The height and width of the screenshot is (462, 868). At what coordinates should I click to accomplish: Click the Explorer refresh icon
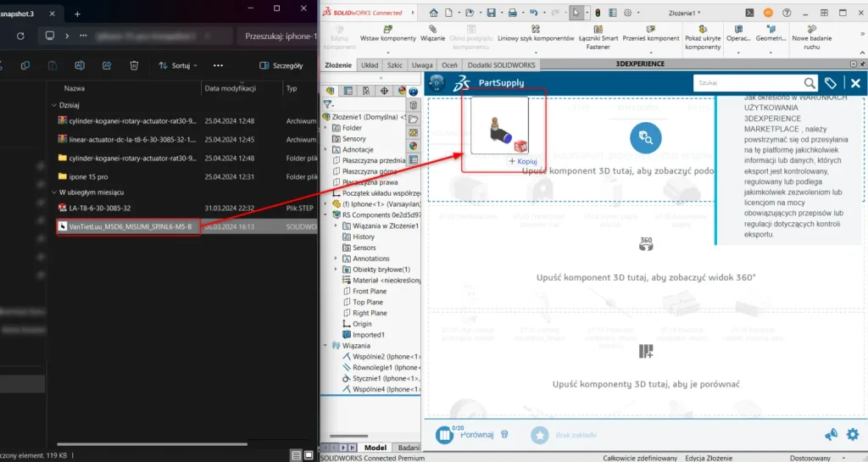click(20, 36)
